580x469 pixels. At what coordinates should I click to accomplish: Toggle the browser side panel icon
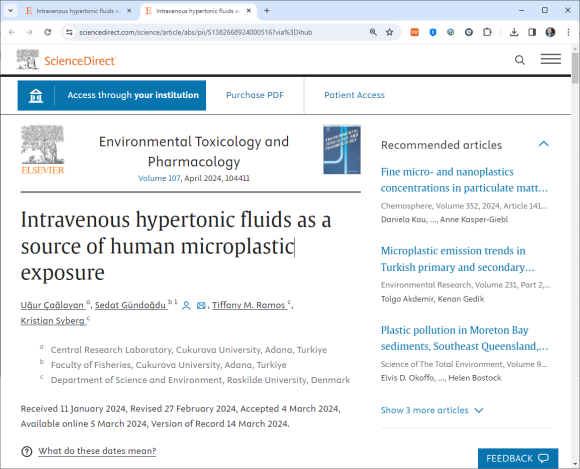(532, 33)
